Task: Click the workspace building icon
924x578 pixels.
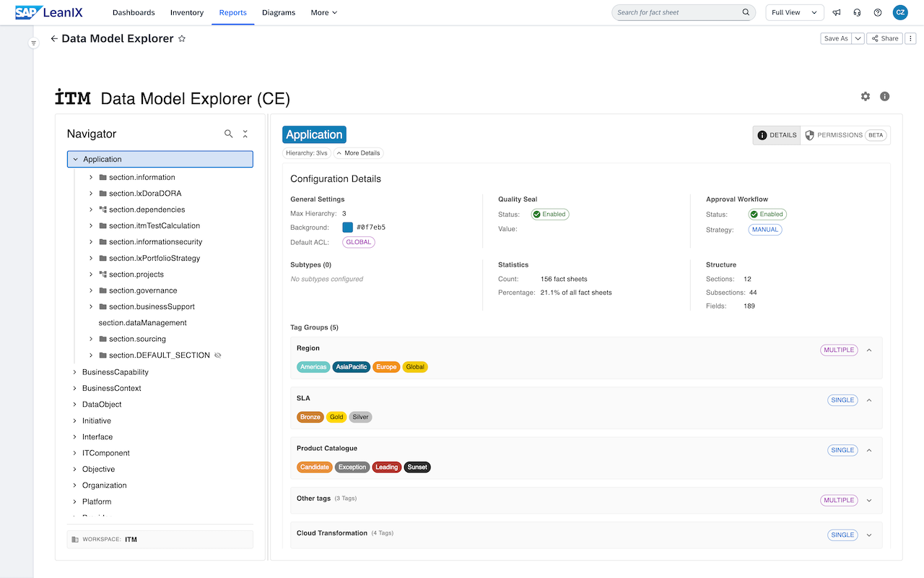Action: [x=75, y=540]
